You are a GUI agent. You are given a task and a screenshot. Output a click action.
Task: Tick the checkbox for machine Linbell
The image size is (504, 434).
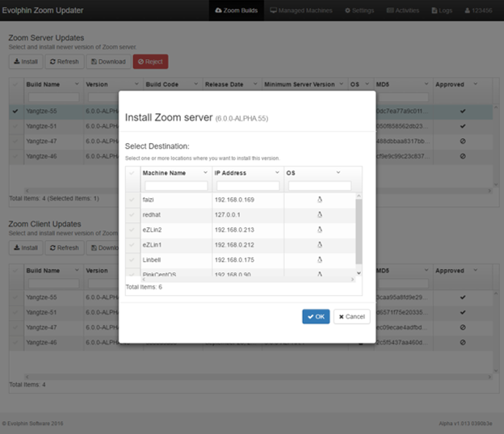point(132,259)
